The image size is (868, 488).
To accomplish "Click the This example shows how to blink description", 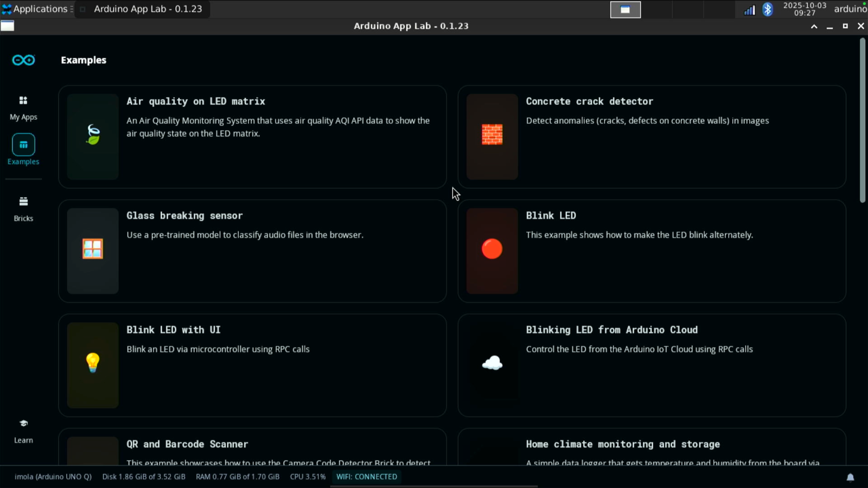I will [x=639, y=235].
